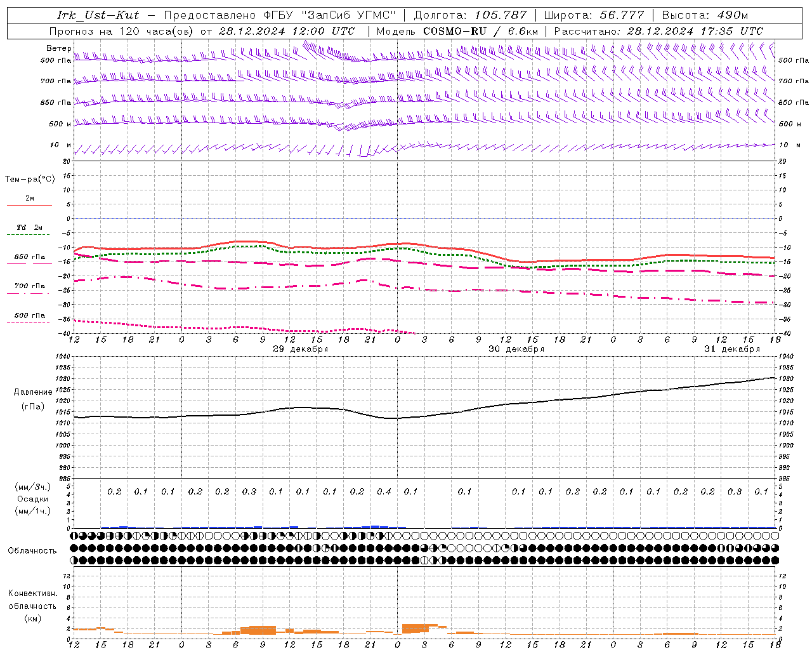Select the 0.4 precipitation value
The width and height of the screenshot is (812, 650).
tap(384, 491)
